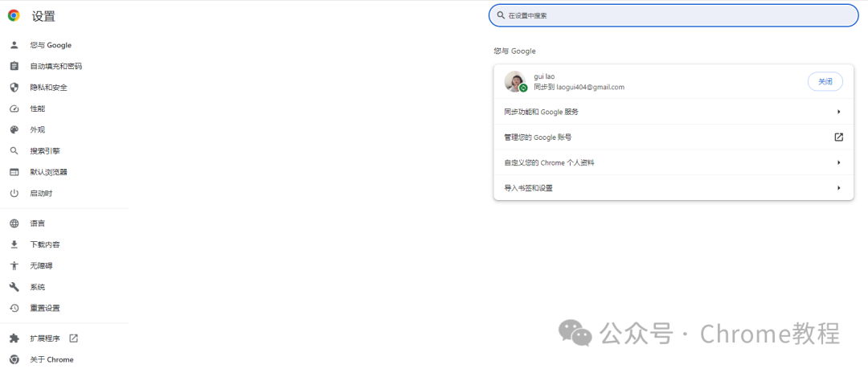This screenshot has height=369, width=868.
Task: Click the download arrow icon for 下载内容
Action: coord(14,244)
